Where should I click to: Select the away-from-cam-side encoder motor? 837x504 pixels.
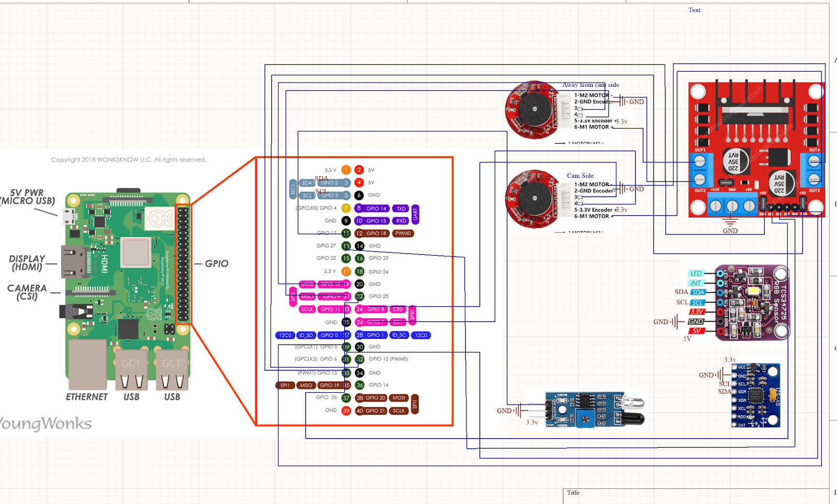click(x=534, y=110)
